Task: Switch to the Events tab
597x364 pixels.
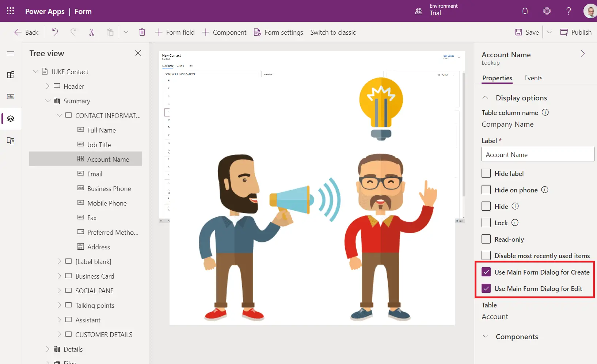Action: tap(533, 78)
